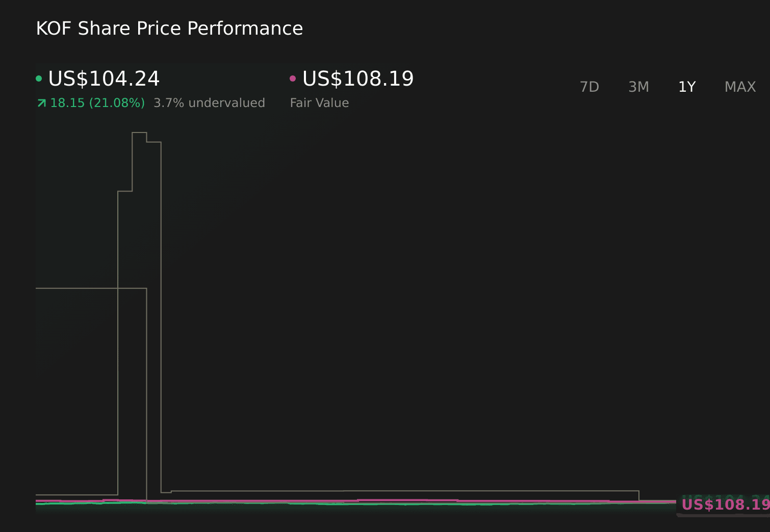This screenshot has width=770, height=532.
Task: Click the pink US$108.19 chart end label
Action: tap(725, 505)
